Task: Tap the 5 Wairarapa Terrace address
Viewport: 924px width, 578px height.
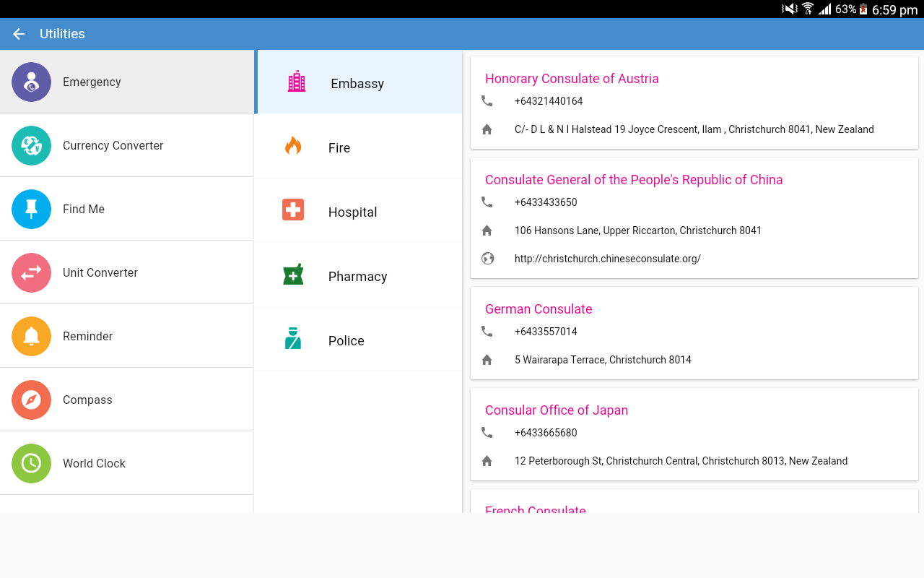Action: (x=603, y=360)
